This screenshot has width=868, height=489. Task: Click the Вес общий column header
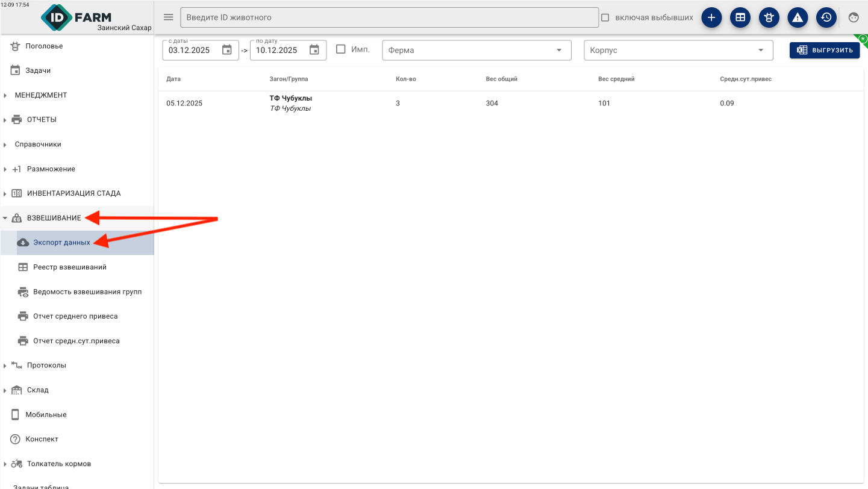(x=502, y=79)
